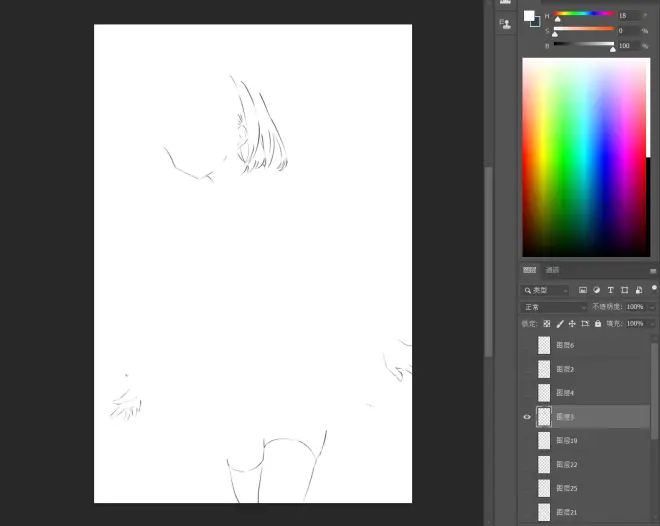The width and height of the screenshot is (660, 526).
Task: Toggle visibility of layer 19
Action: pyautogui.click(x=527, y=441)
